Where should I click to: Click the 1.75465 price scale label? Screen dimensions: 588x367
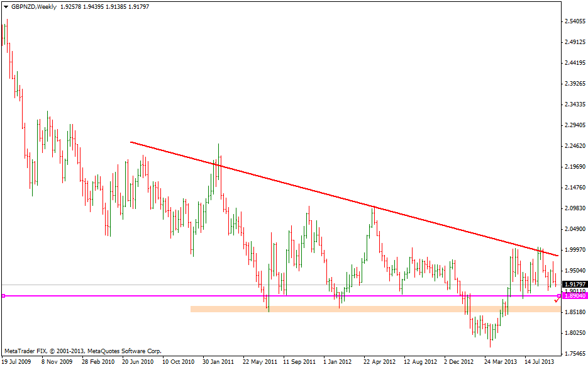575,353
